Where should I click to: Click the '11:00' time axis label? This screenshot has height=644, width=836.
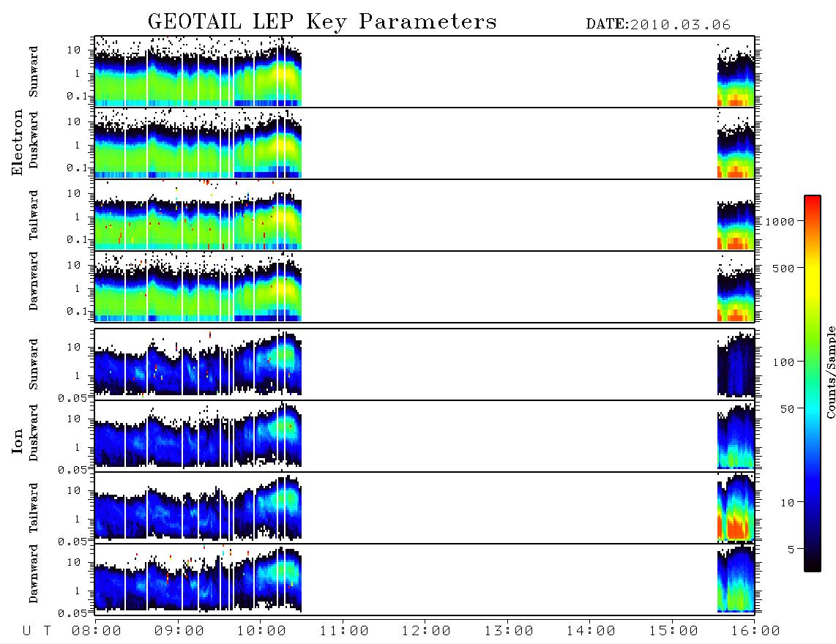pyautogui.click(x=344, y=632)
